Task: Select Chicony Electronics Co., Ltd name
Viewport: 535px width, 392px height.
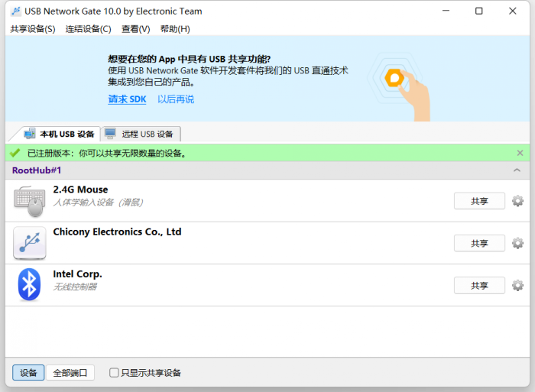Action: click(117, 232)
